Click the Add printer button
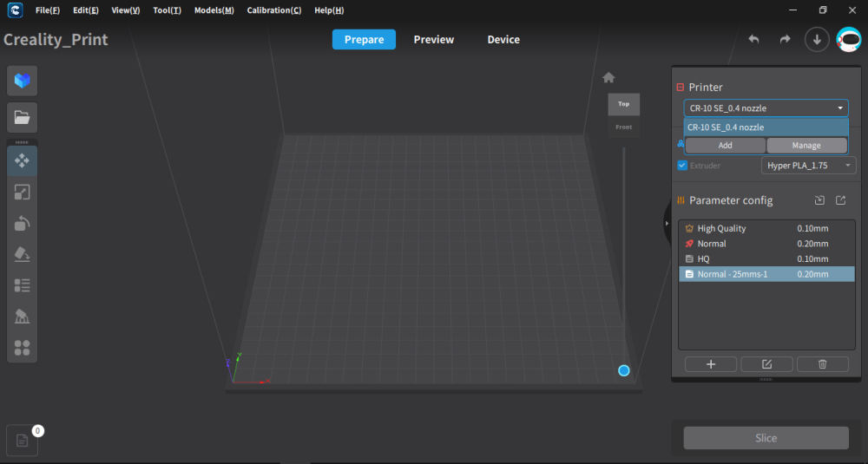Image resolution: width=868 pixels, height=464 pixels. tap(725, 146)
